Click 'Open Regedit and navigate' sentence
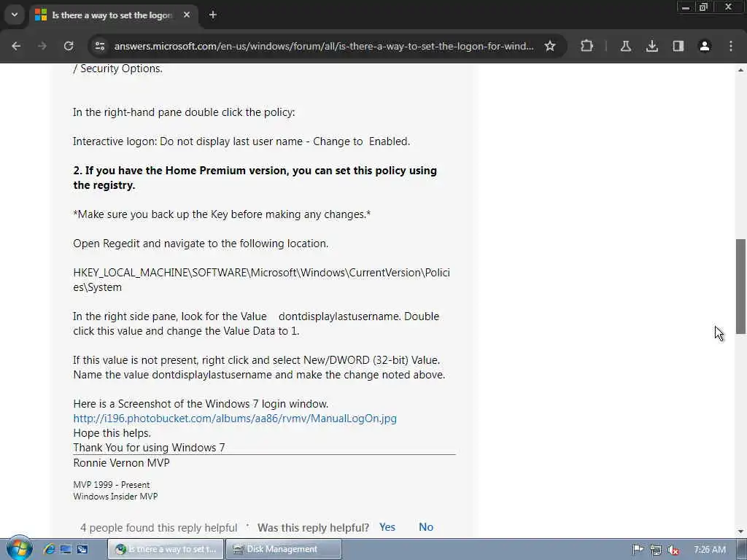 (201, 244)
